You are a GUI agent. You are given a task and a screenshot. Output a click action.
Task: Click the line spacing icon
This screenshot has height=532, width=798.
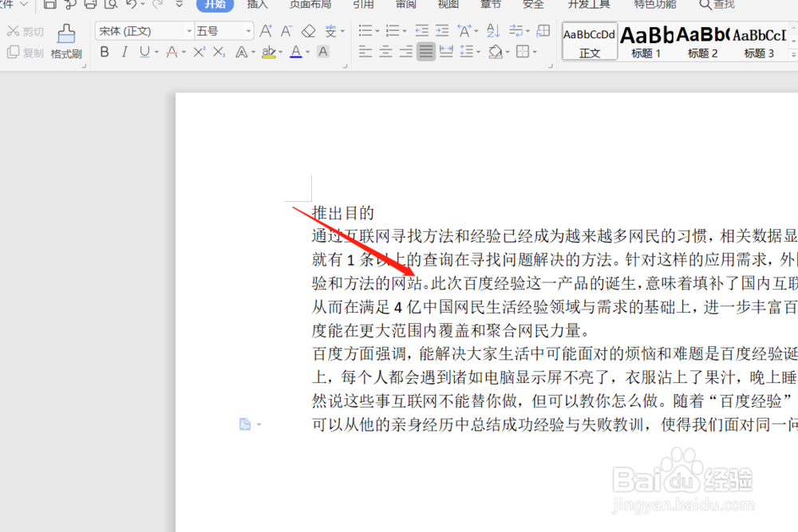tap(466, 52)
